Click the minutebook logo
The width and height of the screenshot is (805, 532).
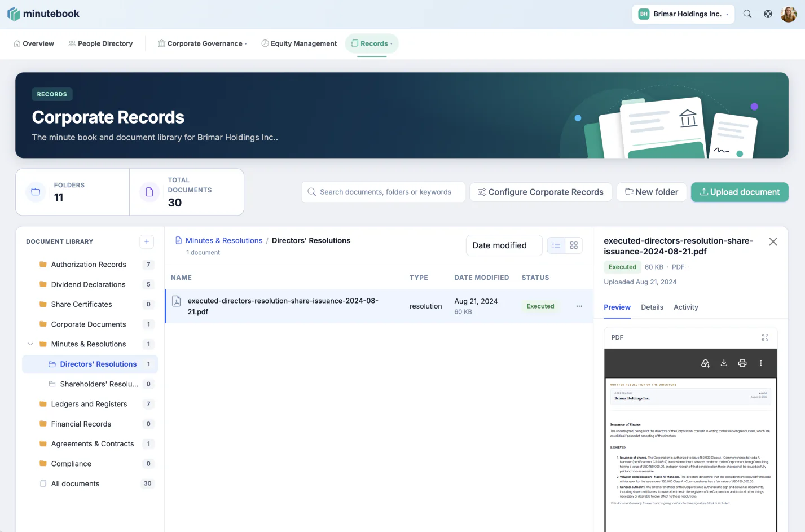(x=43, y=14)
